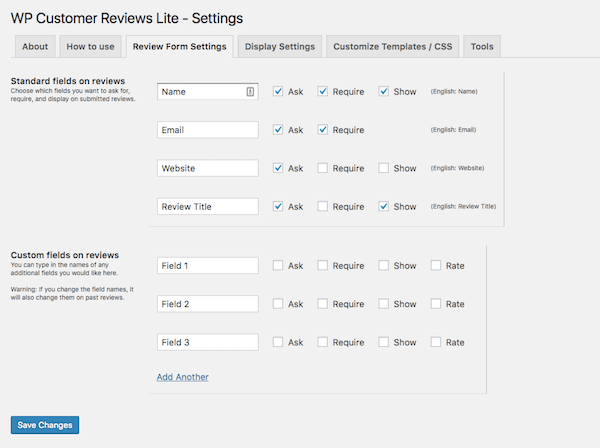Image resolution: width=600 pixels, height=448 pixels.
Task: Click the WP Customer Reviews Lite title
Action: coord(127,18)
